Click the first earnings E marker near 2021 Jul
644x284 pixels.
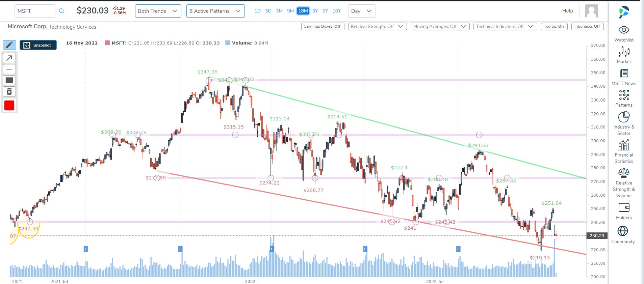pyautogui.click(x=86, y=249)
